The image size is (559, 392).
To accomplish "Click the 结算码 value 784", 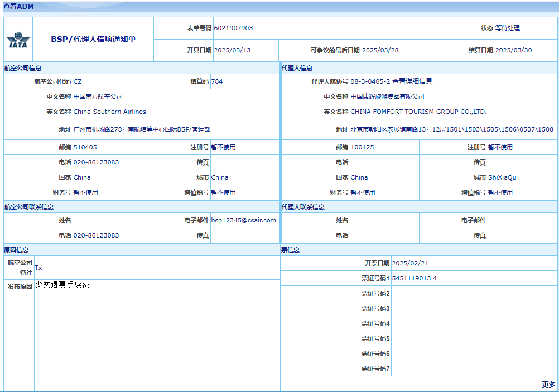I will click(x=217, y=81).
